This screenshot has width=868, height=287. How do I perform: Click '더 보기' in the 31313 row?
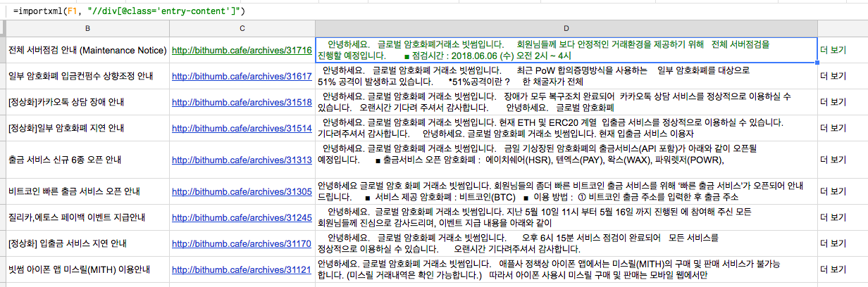coord(833,160)
